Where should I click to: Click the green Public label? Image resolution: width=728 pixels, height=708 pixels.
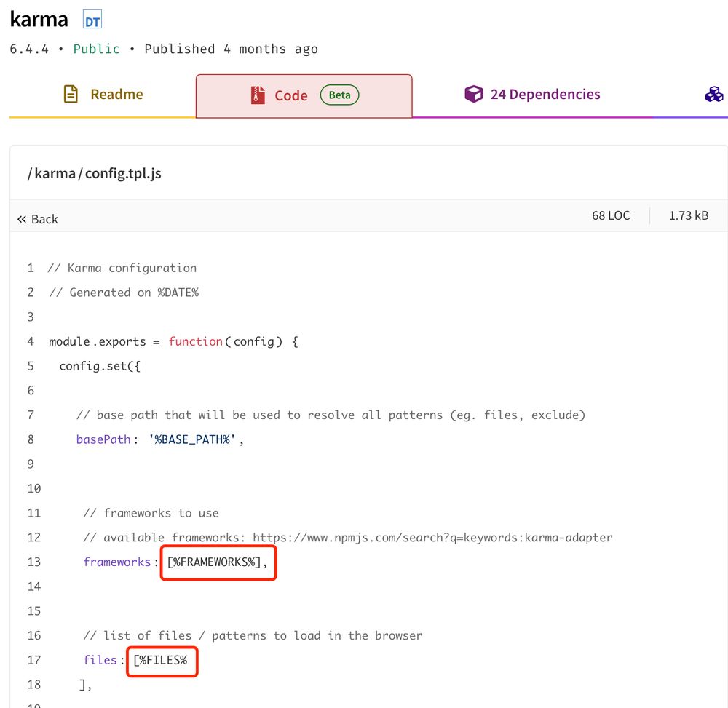(96, 49)
